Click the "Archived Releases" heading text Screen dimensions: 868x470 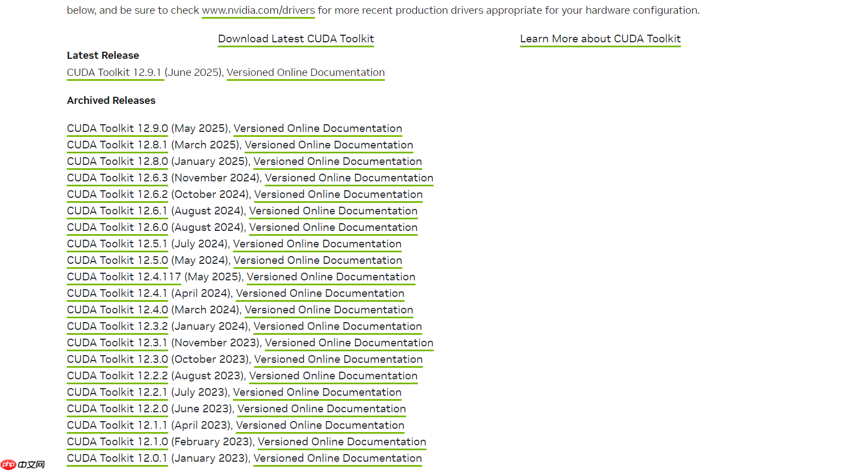coord(112,101)
